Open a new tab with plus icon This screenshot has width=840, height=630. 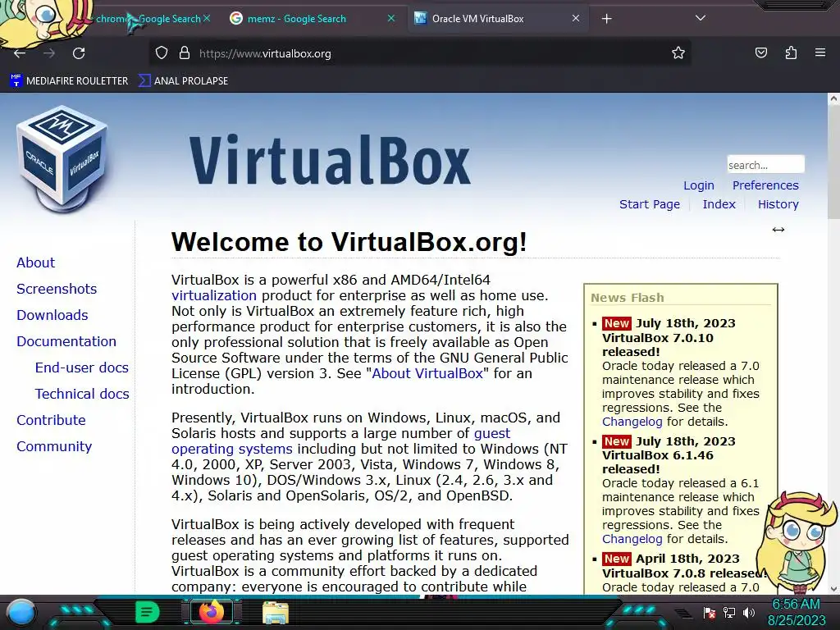click(x=606, y=19)
